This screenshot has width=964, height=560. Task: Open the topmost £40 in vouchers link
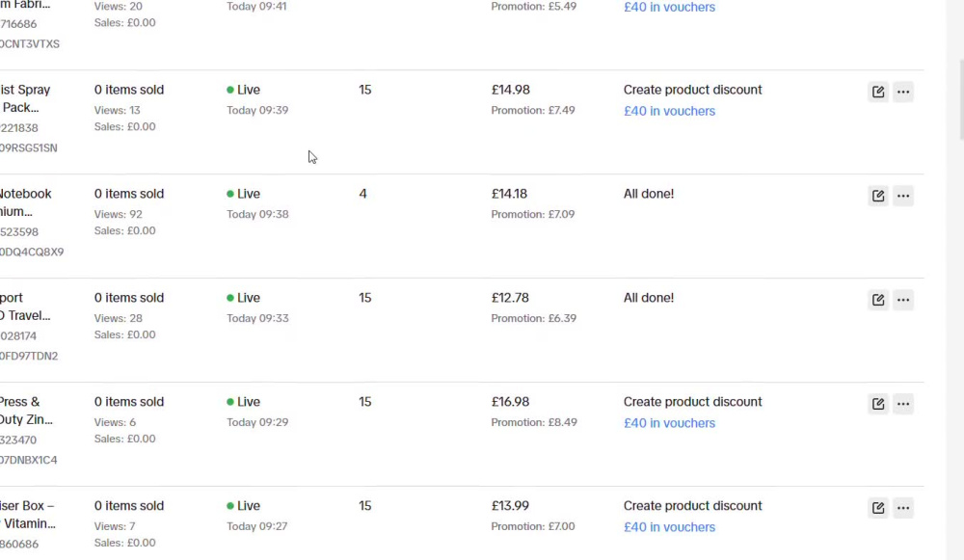[x=670, y=8]
